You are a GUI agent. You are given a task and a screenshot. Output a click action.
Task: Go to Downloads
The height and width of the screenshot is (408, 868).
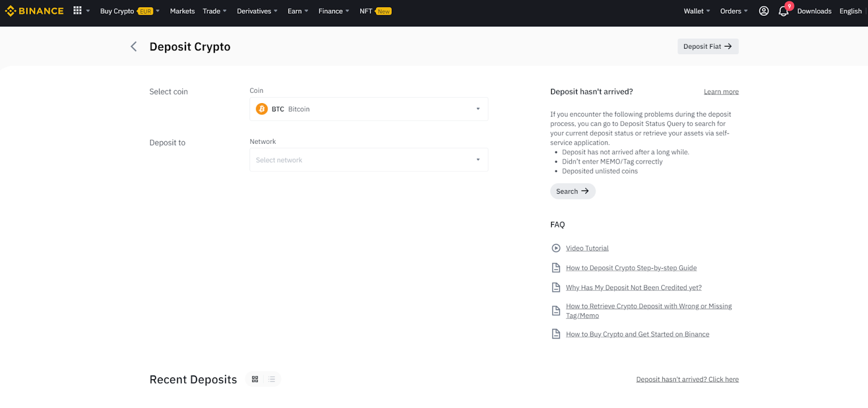(814, 11)
